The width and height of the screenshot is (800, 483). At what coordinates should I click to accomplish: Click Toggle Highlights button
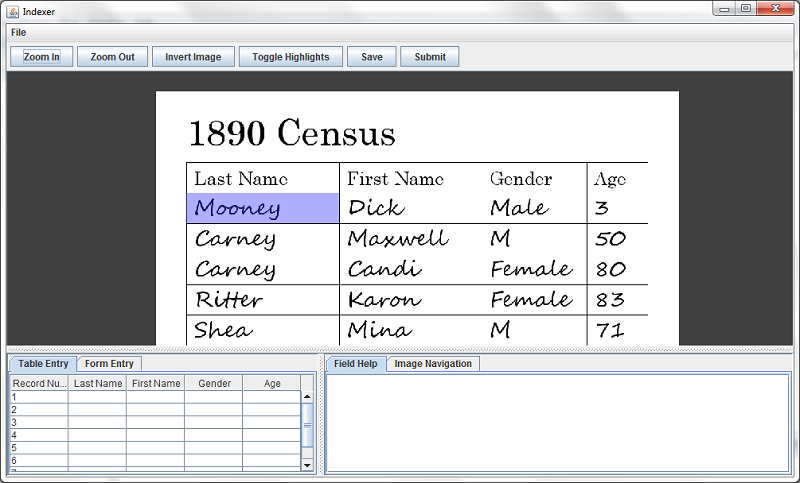click(x=290, y=57)
